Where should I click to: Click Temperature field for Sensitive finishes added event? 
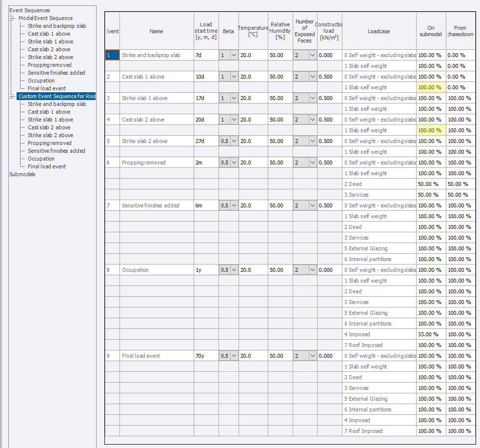(253, 205)
